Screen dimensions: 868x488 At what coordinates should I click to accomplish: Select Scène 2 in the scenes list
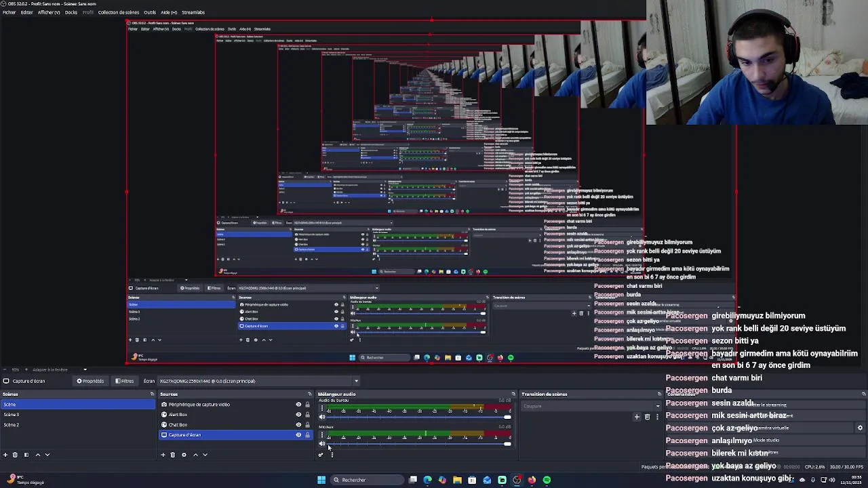(77, 425)
